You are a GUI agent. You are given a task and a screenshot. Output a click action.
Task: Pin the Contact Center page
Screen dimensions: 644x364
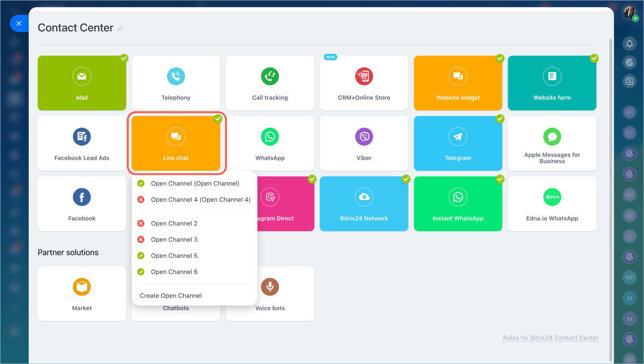click(120, 29)
